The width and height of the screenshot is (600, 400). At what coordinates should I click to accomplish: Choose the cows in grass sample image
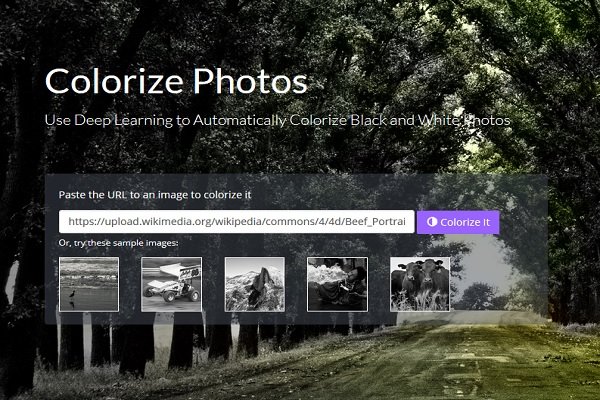click(420, 284)
